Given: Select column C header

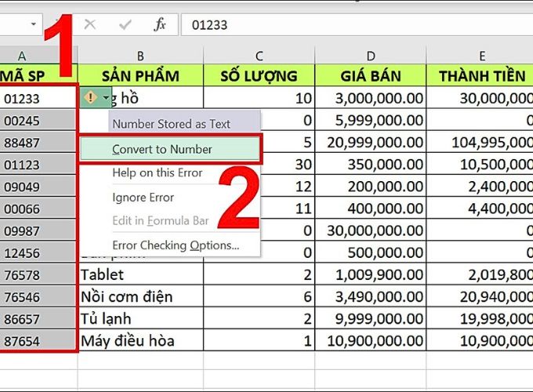Looking at the screenshot, I should pos(259,56).
